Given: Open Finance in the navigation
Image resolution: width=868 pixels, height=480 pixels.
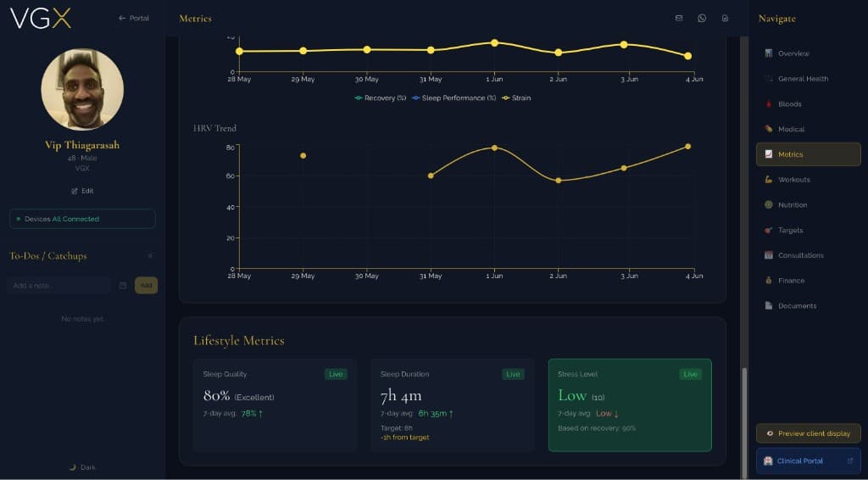Looking at the screenshot, I should click(x=808, y=281).
